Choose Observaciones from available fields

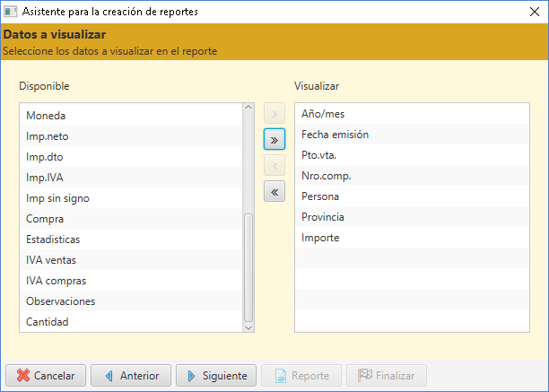tap(131, 301)
